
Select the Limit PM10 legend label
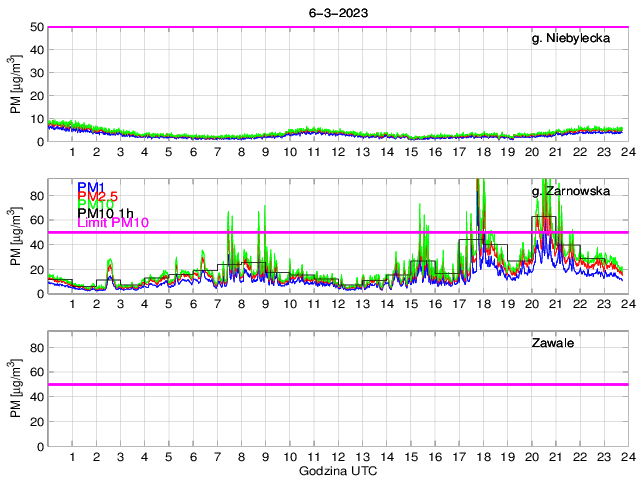[112, 223]
